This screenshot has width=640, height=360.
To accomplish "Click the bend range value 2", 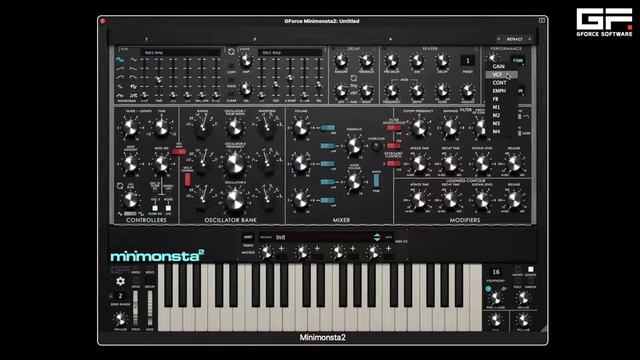I will point(120,296).
